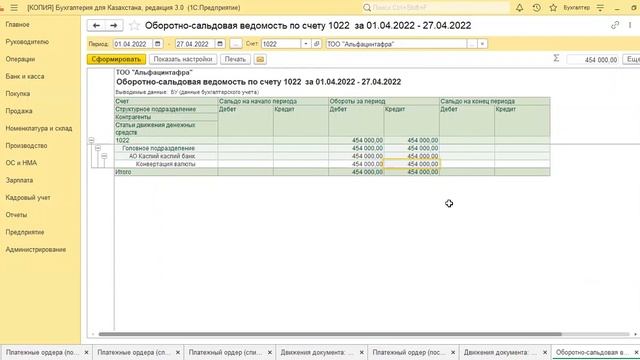Viewport: 640px width, 360px height.
Task: Open organization selection ellipsis button
Action: pos(472,44)
